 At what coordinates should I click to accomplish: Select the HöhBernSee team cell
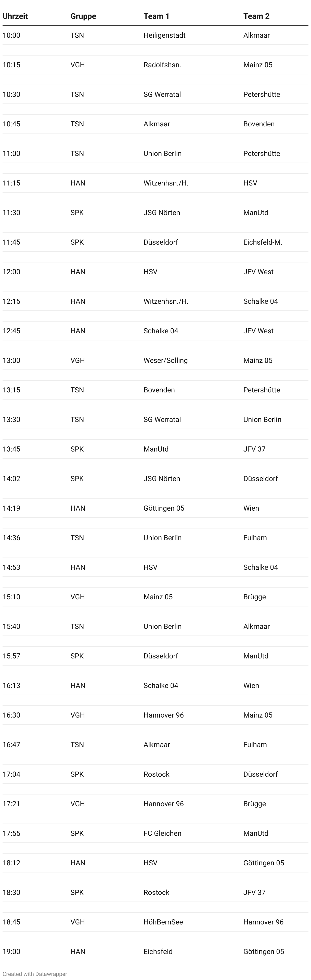click(x=163, y=922)
